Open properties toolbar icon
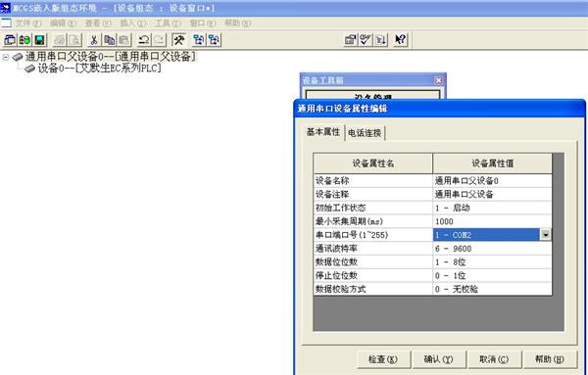This screenshot has height=375, width=588. click(351, 40)
